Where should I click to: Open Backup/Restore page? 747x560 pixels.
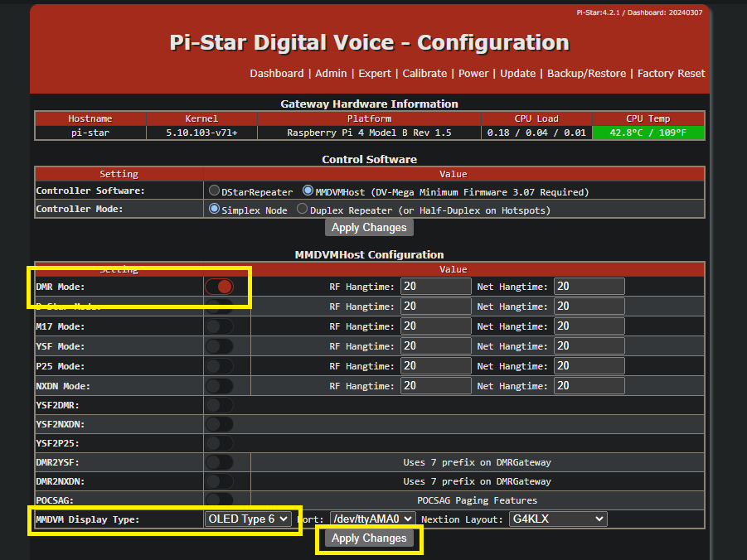point(586,74)
